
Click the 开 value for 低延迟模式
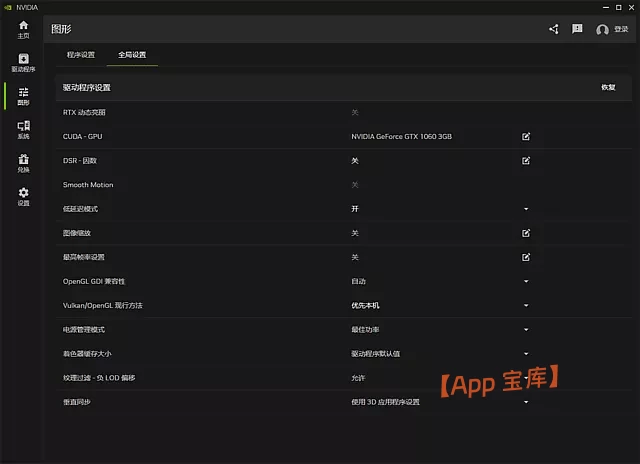pos(355,209)
